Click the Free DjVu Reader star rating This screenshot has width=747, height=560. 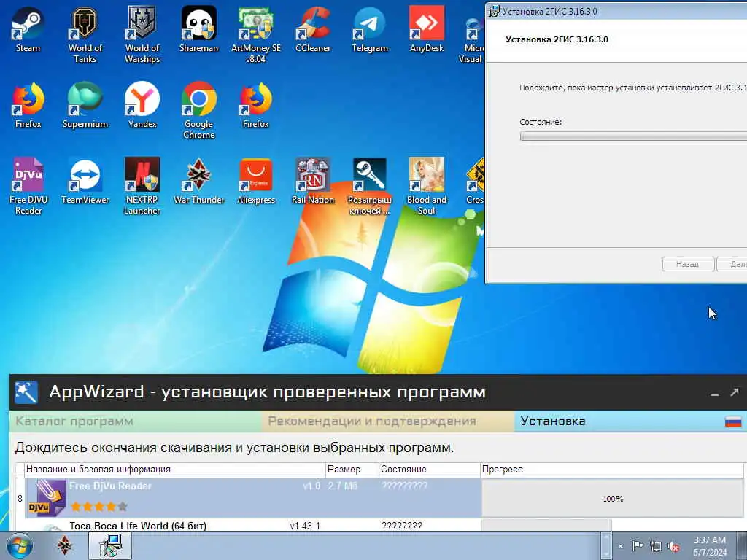pyautogui.click(x=99, y=506)
